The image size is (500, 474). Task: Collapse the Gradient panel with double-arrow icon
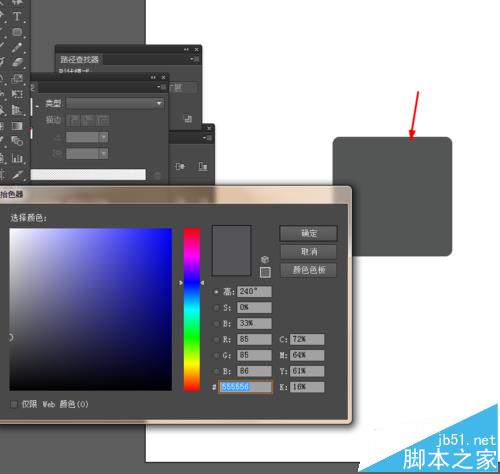click(153, 77)
